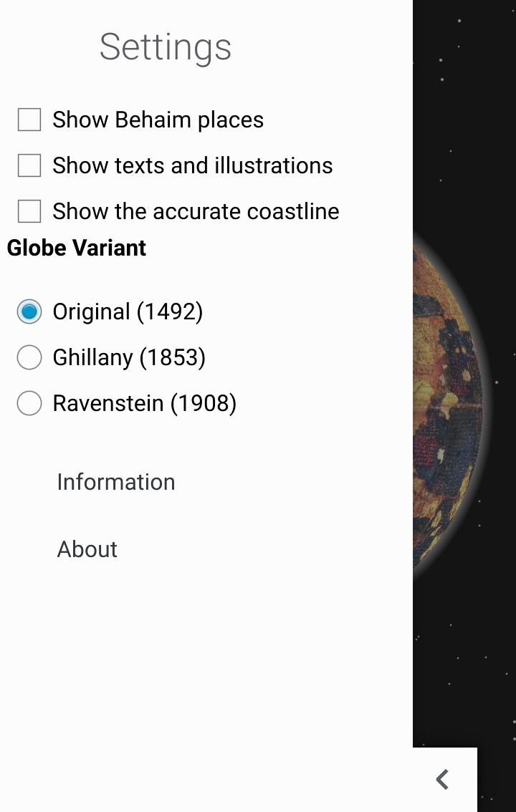This screenshot has width=516, height=812.
Task: Tick the Show texts and illustrations checkbox
Action: pos(29,165)
